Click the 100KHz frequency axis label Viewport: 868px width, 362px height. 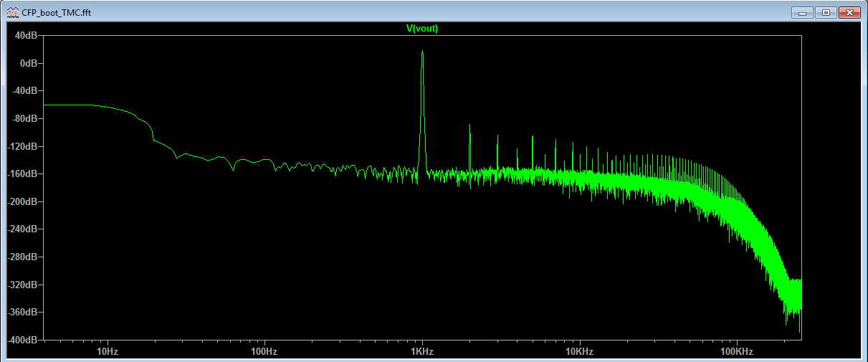pos(737,351)
